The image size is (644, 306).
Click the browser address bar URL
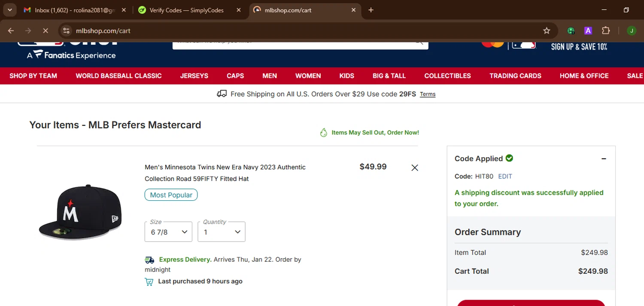click(x=103, y=31)
